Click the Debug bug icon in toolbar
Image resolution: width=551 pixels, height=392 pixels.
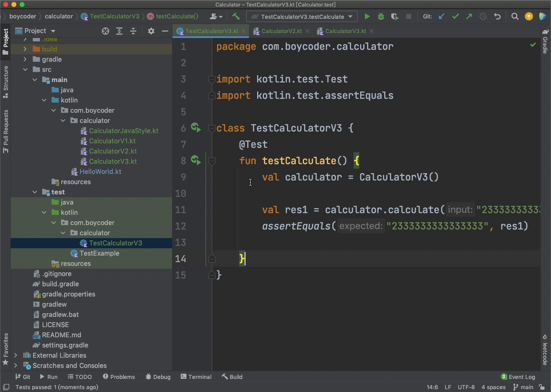tap(381, 16)
